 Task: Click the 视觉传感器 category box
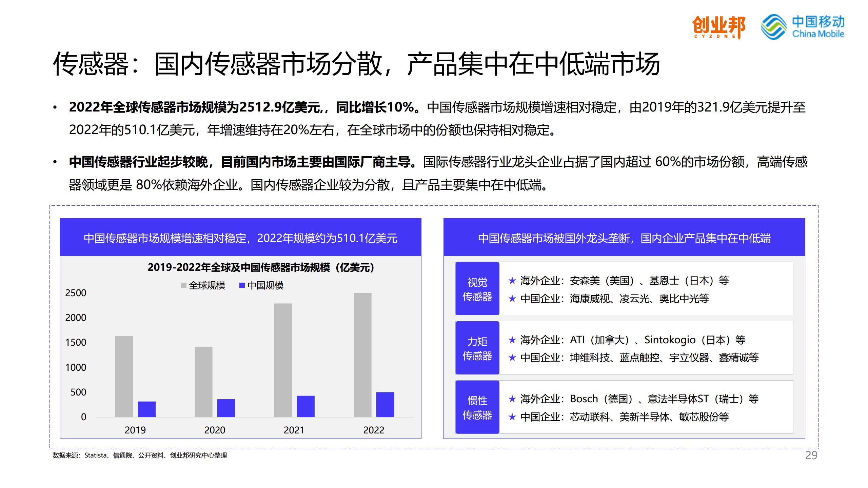[477, 289]
